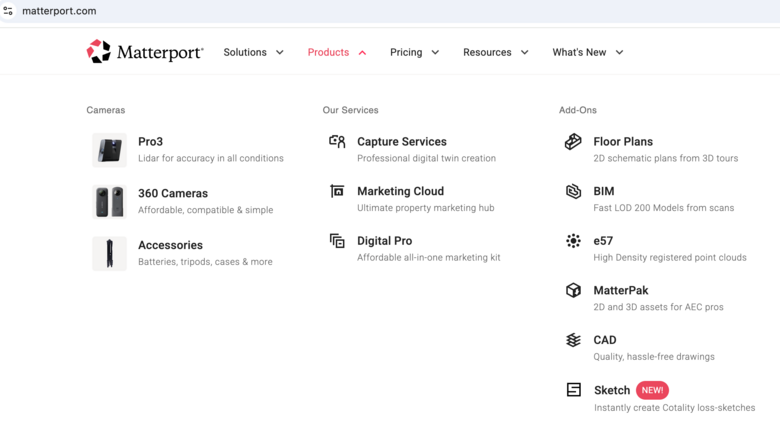Open the What's New menu

click(587, 52)
